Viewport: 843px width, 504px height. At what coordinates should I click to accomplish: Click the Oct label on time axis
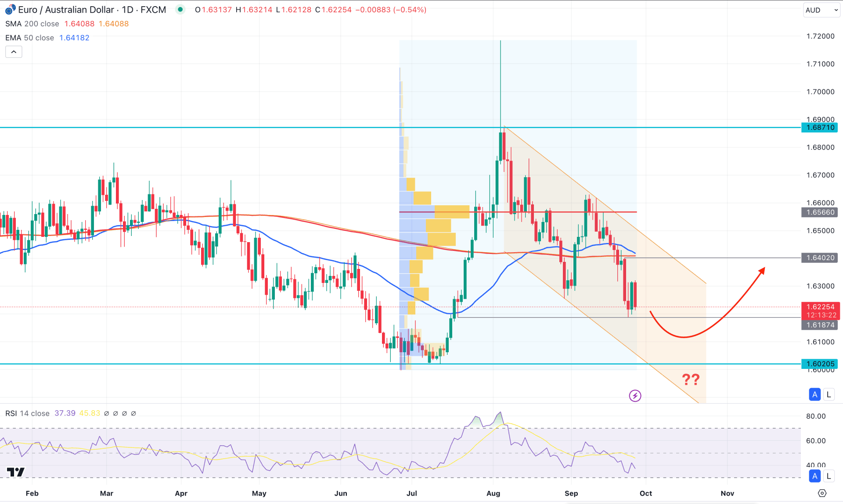pos(646,493)
